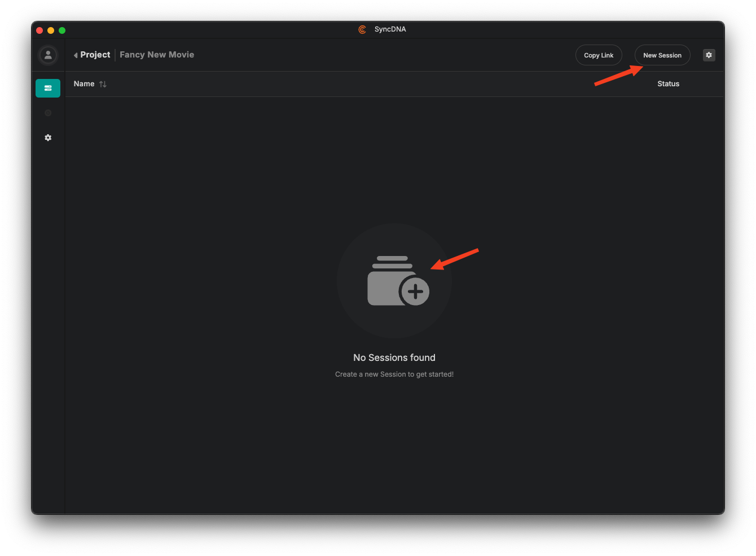The height and width of the screenshot is (556, 756).
Task: Sort sessions using the Name arrows icon
Action: click(103, 84)
